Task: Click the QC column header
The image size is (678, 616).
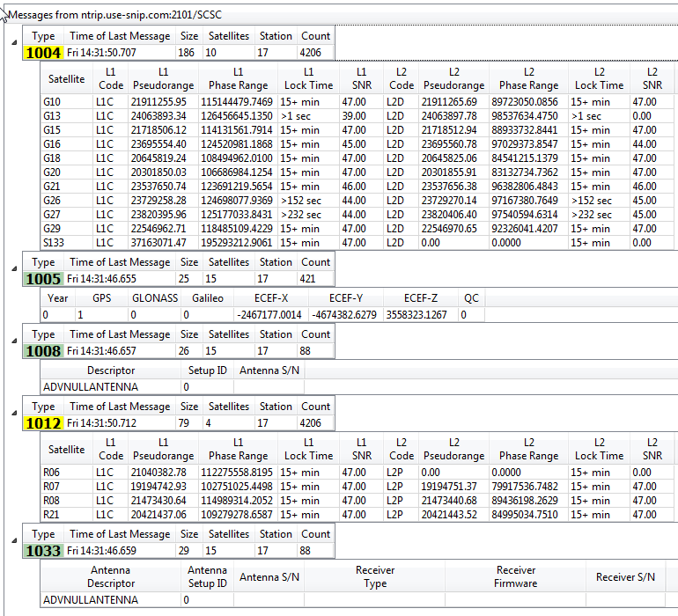Action: click(x=471, y=298)
